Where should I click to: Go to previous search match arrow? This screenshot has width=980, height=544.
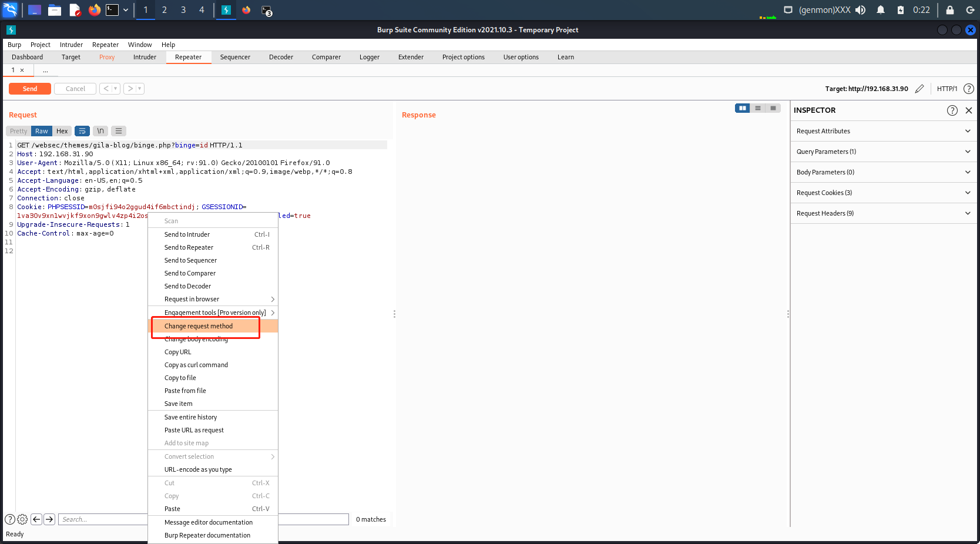tap(36, 519)
